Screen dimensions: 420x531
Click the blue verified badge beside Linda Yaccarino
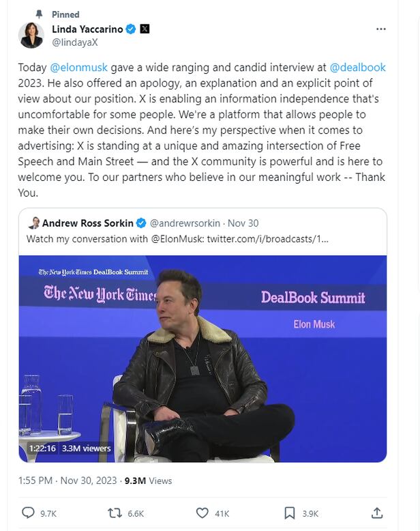131,29
